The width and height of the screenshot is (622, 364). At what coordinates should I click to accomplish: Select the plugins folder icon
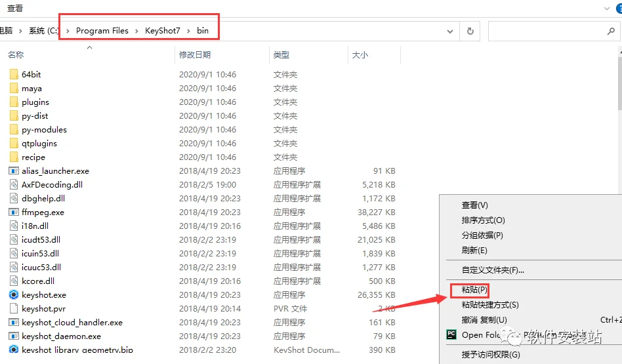click(x=14, y=102)
